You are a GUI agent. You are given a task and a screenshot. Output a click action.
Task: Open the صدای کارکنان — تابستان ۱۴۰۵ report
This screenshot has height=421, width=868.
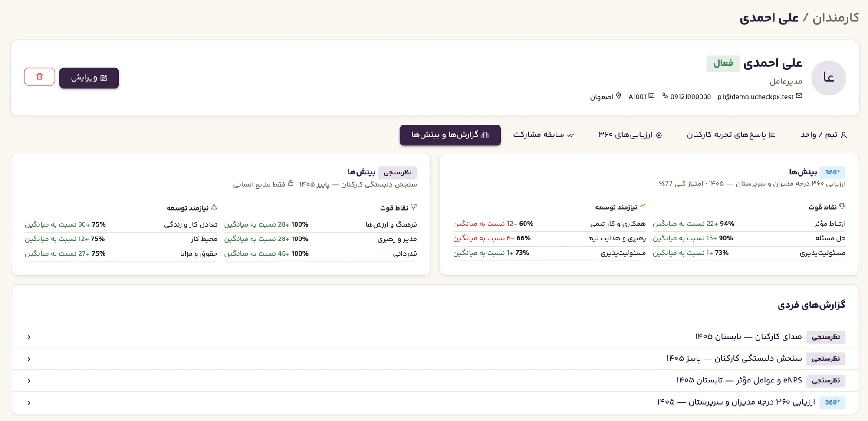tap(435, 337)
